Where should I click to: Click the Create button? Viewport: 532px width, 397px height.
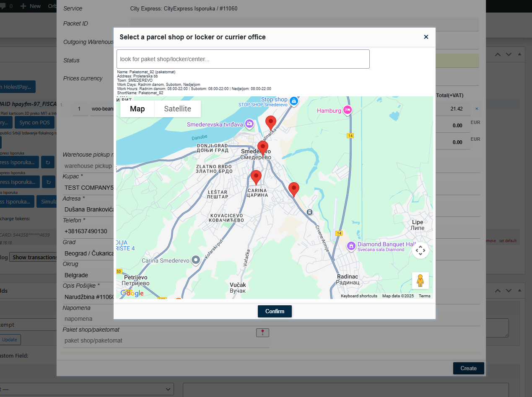[x=468, y=369]
